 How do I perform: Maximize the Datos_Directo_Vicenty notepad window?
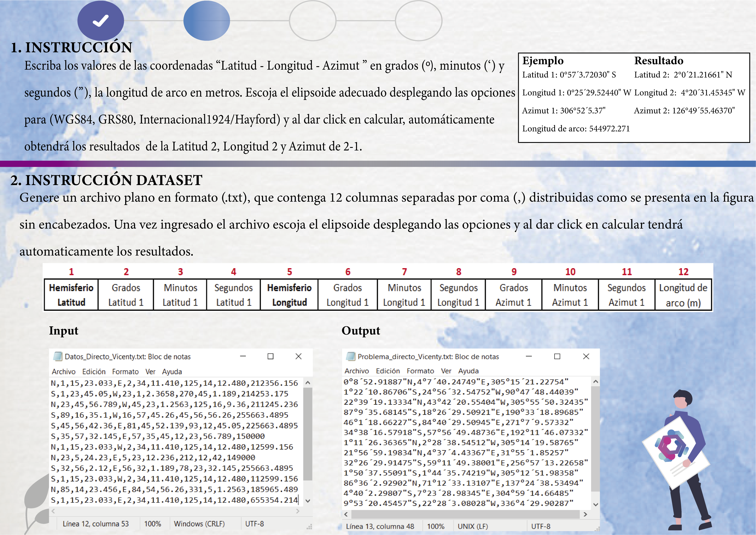pos(270,357)
